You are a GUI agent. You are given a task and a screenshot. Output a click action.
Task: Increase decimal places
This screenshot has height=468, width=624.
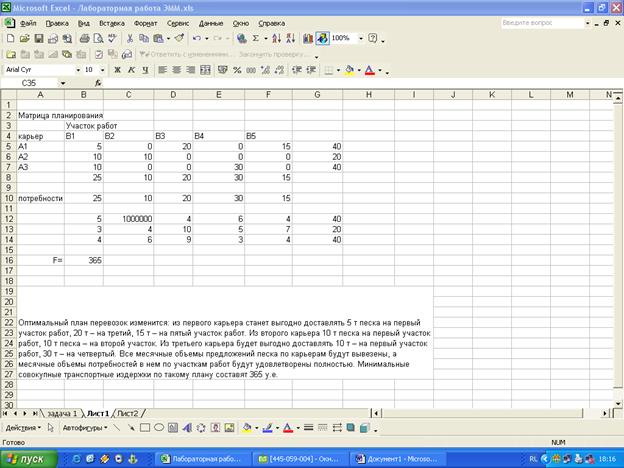tap(265, 70)
